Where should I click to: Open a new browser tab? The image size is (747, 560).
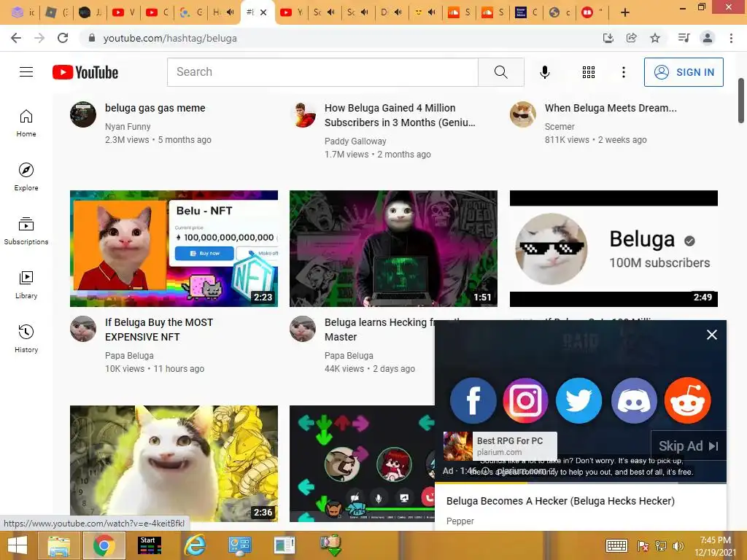(625, 12)
